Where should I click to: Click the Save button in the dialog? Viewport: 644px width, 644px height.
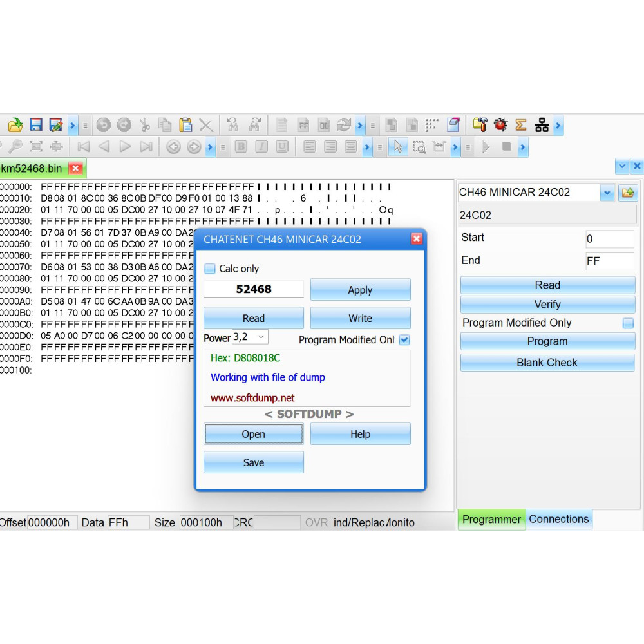click(253, 462)
